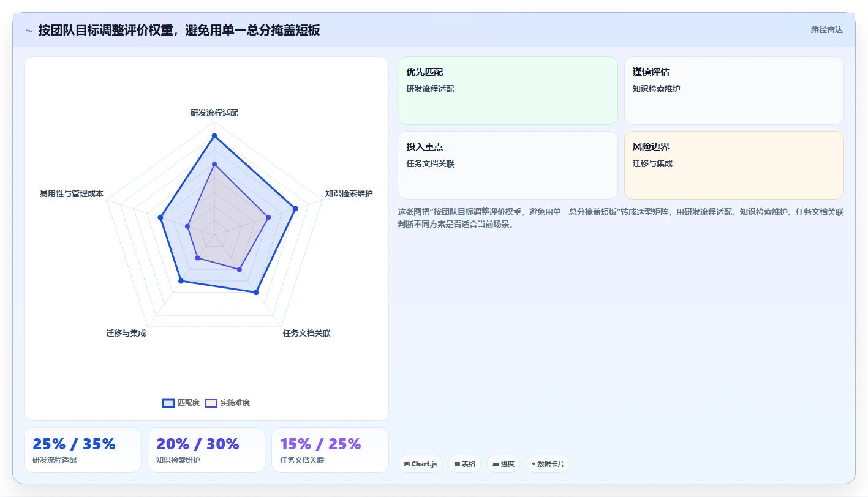Click the 易用性与管理成本 radar axis label
Viewport: 868px width, 497px height.
tap(72, 193)
